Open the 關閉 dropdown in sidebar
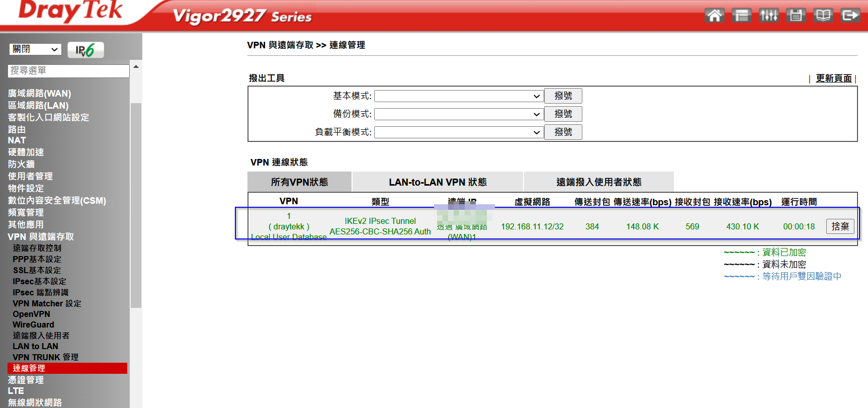Viewport: 868px width, 408px height. pos(35,49)
